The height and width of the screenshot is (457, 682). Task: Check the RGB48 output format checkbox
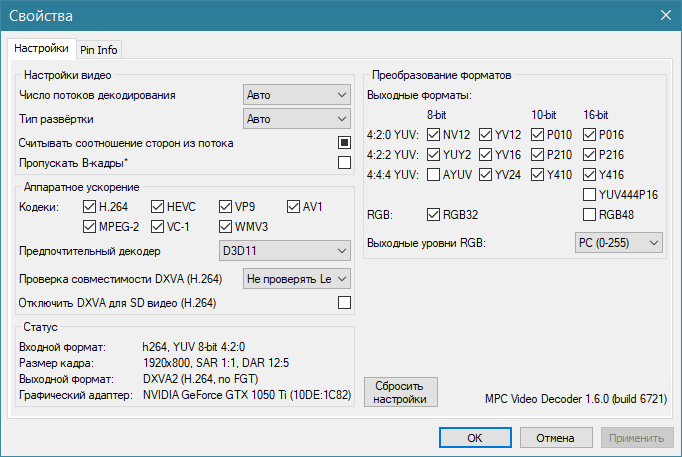pos(591,213)
